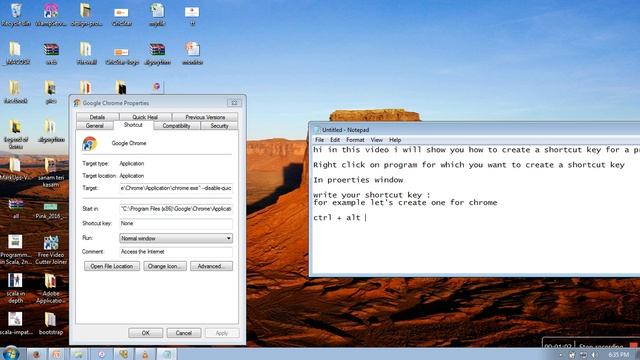Open the orange taskbar icon beside it

(57, 354)
